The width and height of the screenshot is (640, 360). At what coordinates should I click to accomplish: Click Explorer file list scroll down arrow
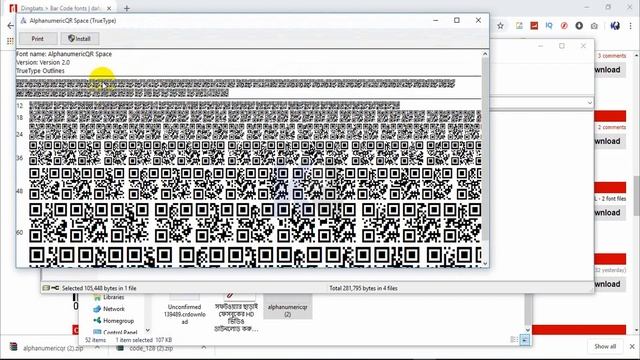(x=528, y=329)
